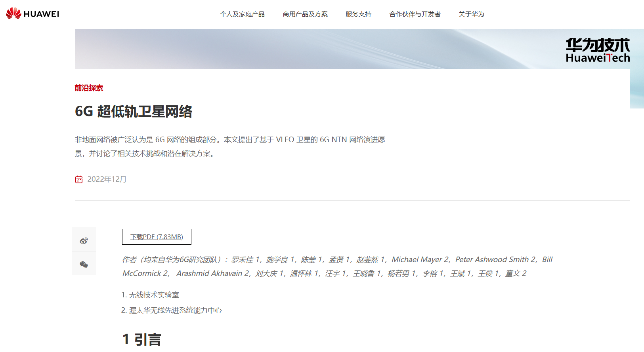Click the text 1. 无线技术实验室

coord(150,295)
